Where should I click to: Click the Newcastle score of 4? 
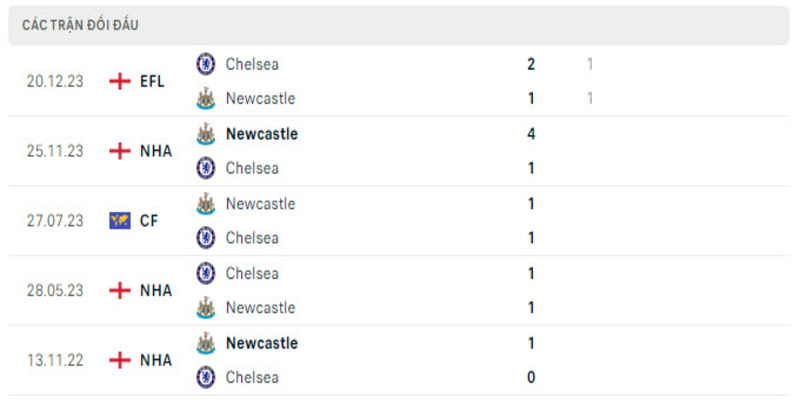531,133
